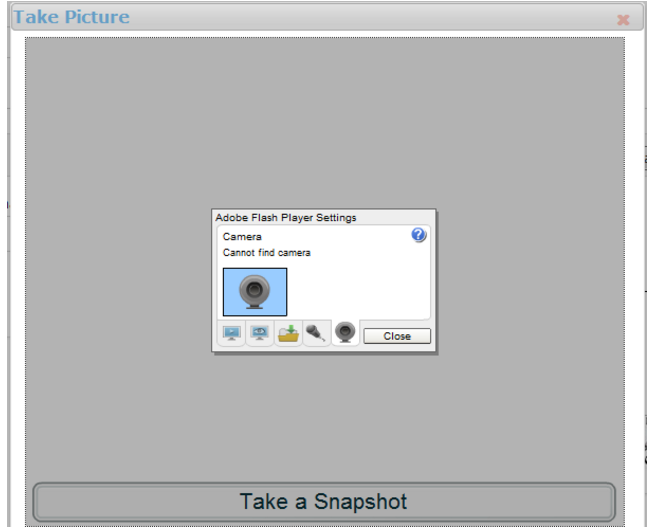Screen dimensions: 647x529
Task: Select the webcam thumbnail in Camera panel
Action: pos(255,292)
